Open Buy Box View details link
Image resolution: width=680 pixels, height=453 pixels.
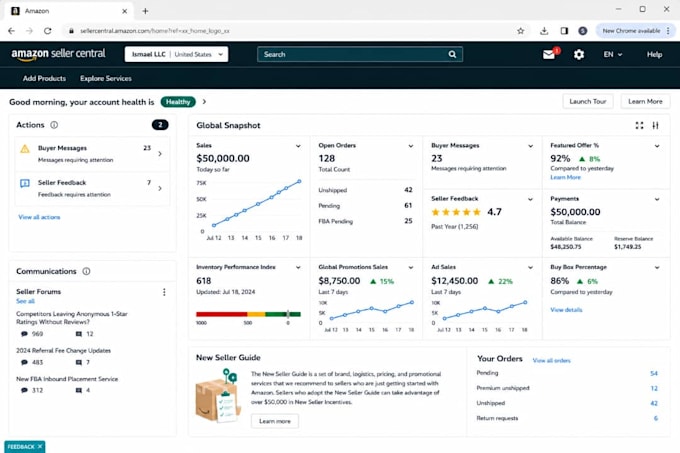click(566, 310)
